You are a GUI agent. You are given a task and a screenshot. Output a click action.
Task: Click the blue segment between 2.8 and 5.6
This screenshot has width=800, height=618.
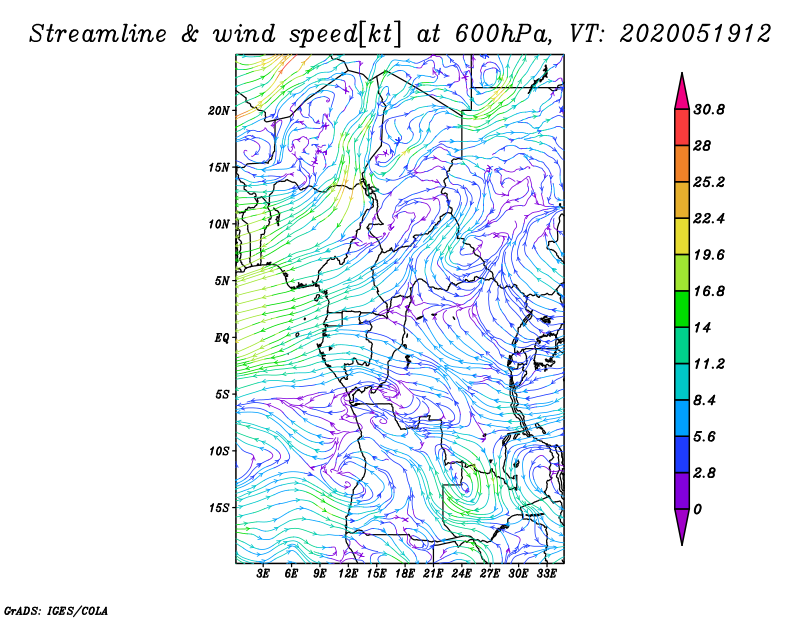[x=682, y=454]
